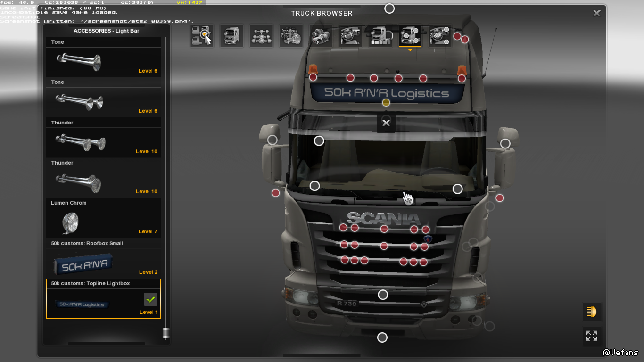Select the interior configuration icon
This screenshot has width=644, height=362.
(351, 36)
